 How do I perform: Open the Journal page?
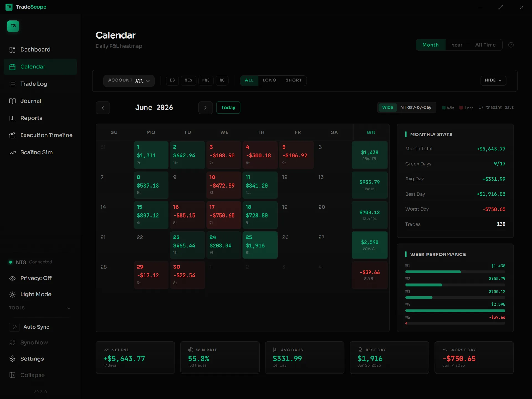tap(40, 101)
